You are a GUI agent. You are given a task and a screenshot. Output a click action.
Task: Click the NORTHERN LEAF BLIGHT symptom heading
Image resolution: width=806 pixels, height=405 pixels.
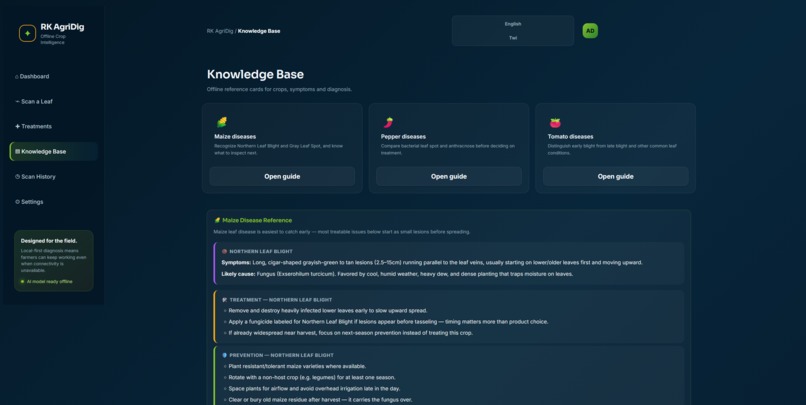coord(261,252)
